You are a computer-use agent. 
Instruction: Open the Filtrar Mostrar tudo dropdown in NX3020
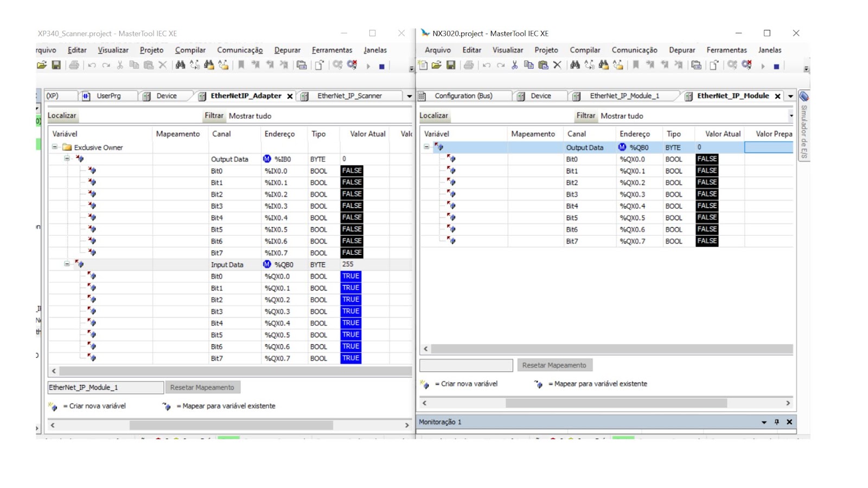791,116
